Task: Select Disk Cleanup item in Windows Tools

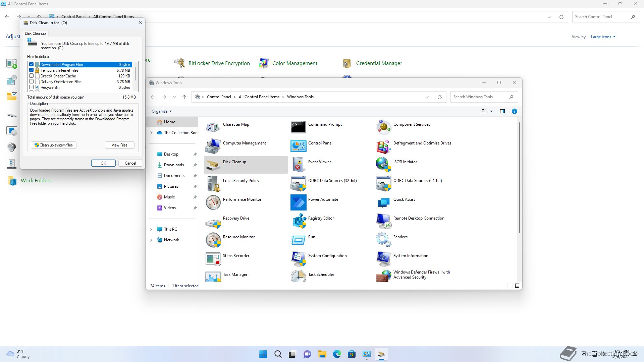Action: coord(246,165)
